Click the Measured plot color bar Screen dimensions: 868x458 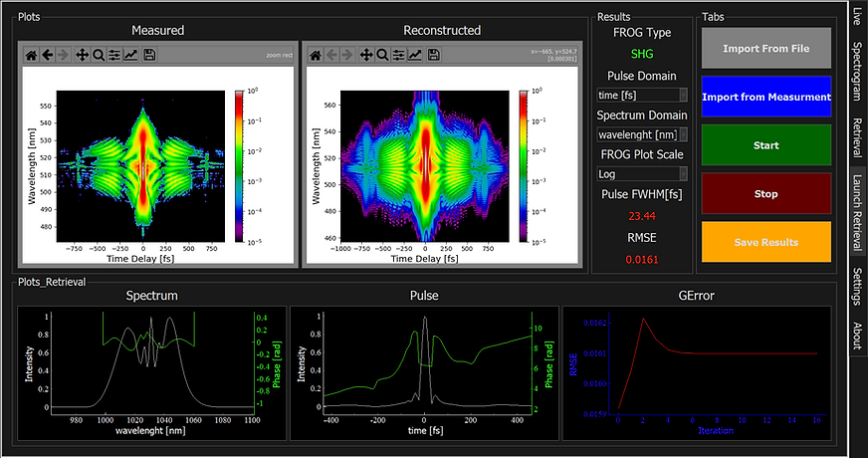click(241, 165)
